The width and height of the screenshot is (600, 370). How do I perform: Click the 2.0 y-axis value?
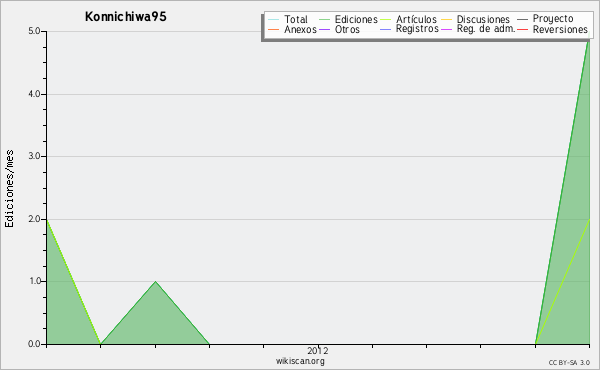(x=34, y=219)
